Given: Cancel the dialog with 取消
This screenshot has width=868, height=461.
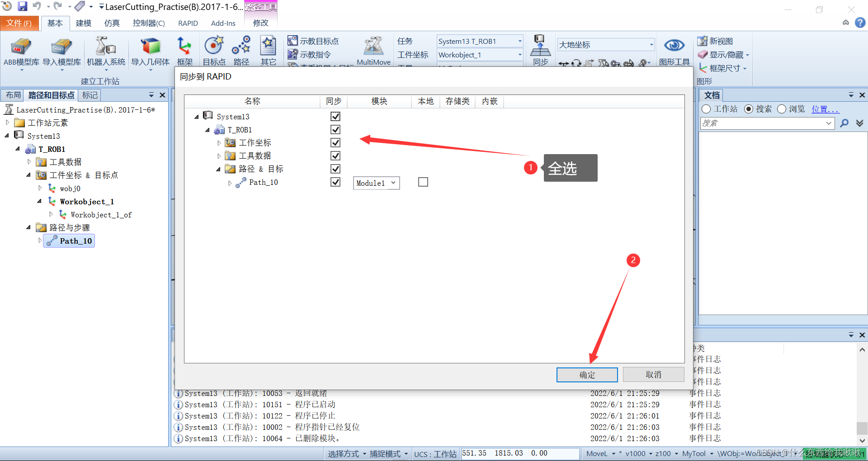Looking at the screenshot, I should coord(653,374).
